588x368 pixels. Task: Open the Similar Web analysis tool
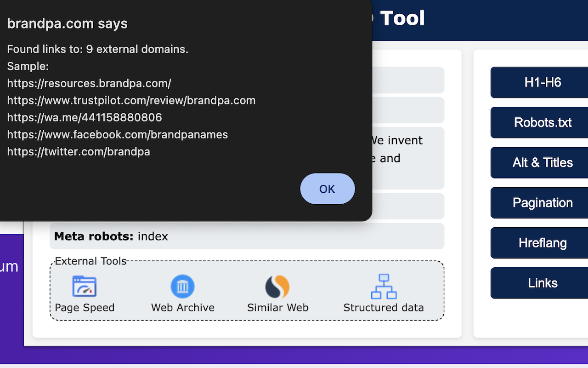(277, 293)
